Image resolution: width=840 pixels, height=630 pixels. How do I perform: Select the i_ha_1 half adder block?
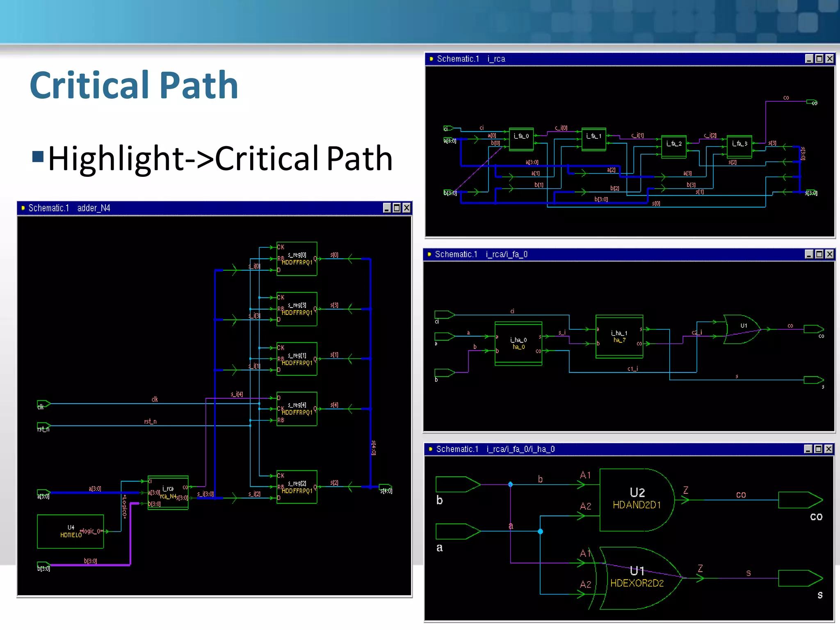pos(619,336)
